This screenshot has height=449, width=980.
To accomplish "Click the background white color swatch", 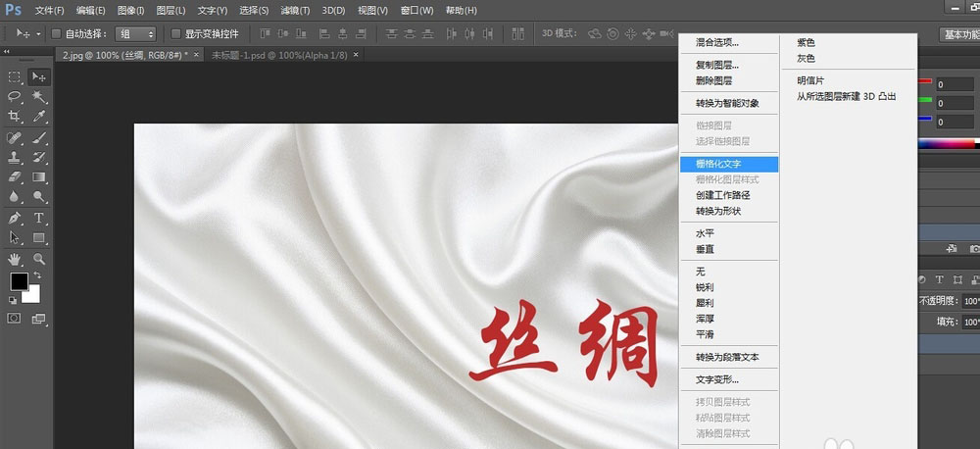I will tap(33, 296).
